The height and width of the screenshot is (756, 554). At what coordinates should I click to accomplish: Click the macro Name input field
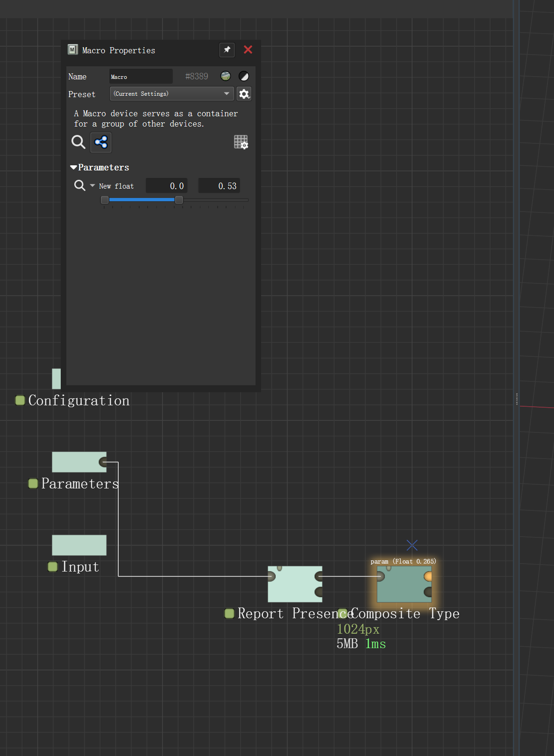pos(141,77)
